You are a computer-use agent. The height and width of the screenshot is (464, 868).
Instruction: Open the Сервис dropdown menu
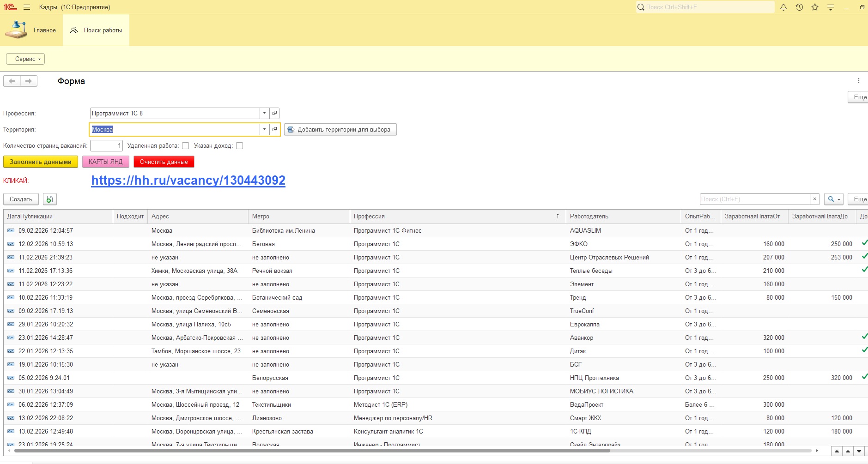[25, 59]
